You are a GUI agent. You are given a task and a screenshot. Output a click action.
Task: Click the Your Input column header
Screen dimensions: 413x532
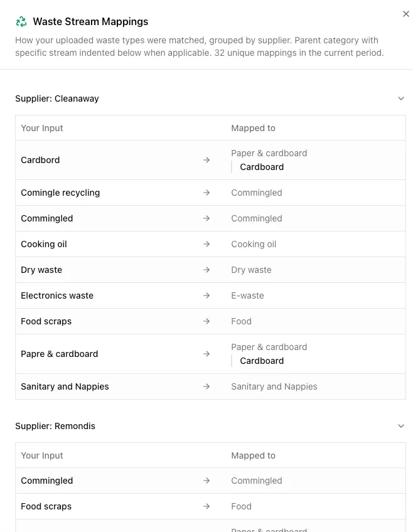point(41,128)
